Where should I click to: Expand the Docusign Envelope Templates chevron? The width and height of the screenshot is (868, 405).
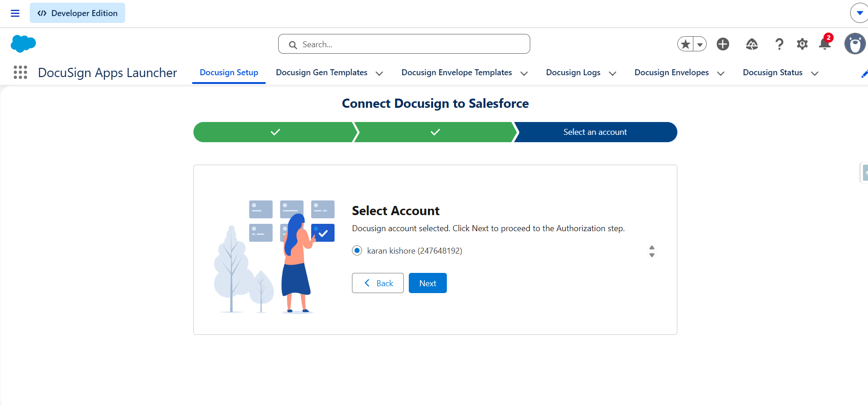click(524, 73)
